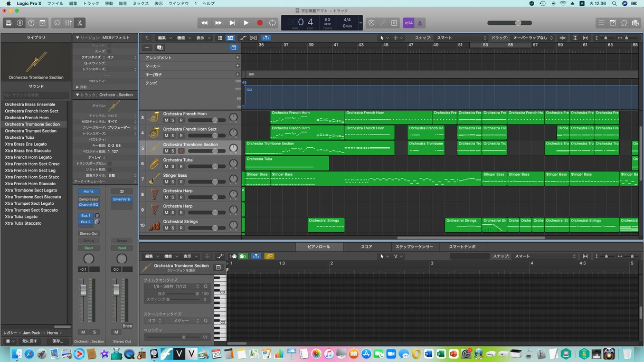
Task: Click the Flex show/hide icon
Action: click(x=253, y=38)
